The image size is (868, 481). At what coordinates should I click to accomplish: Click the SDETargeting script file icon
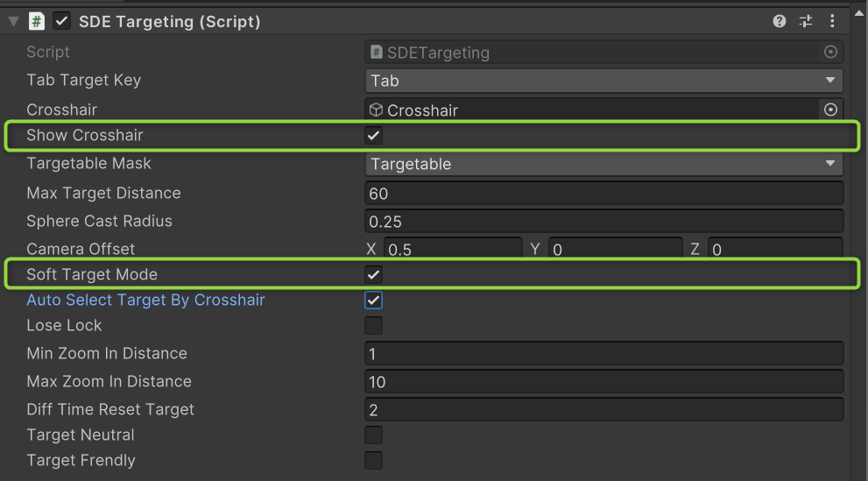tap(376, 53)
